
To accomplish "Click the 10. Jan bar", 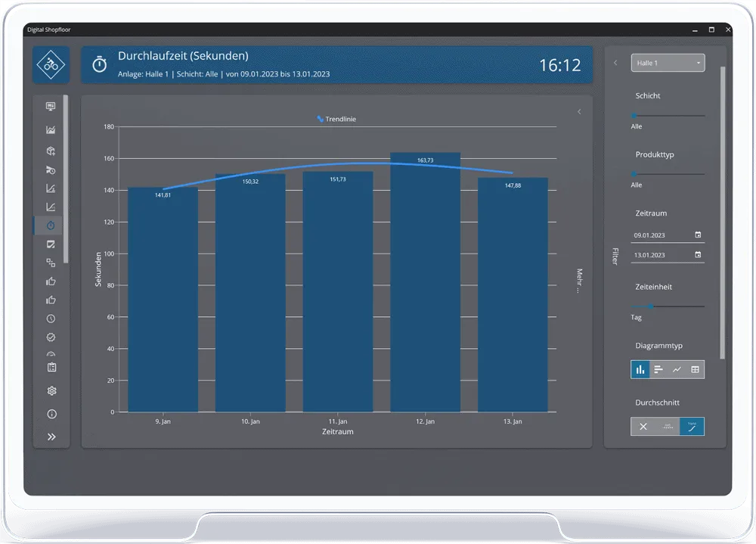I will pyautogui.click(x=250, y=293).
